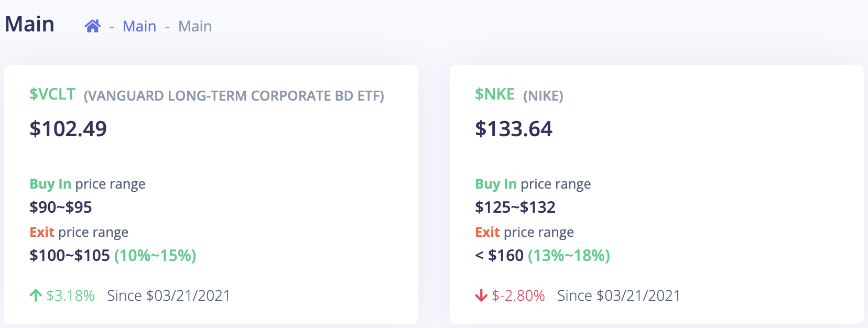Screen dimensions: 868x328
Task: Click the Since date on the VCLT card
Action: [169, 296]
